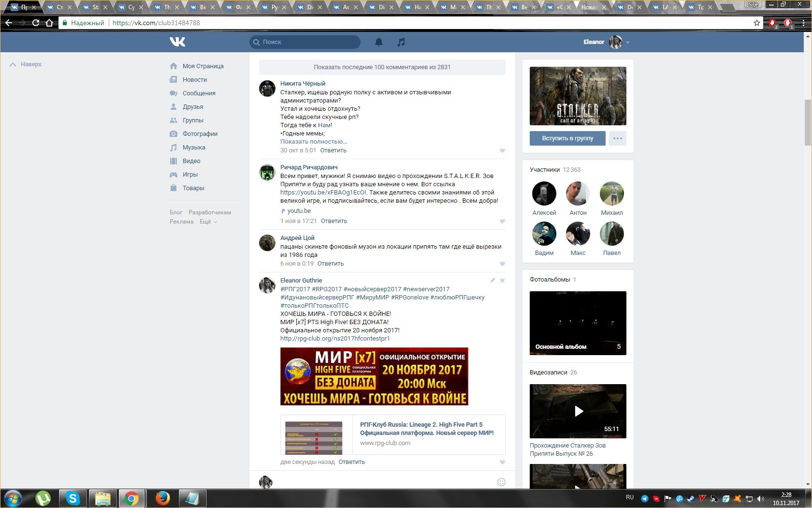Play the Прохождение Сталкер video thumbnail
The height and width of the screenshot is (508, 812).
tap(578, 411)
